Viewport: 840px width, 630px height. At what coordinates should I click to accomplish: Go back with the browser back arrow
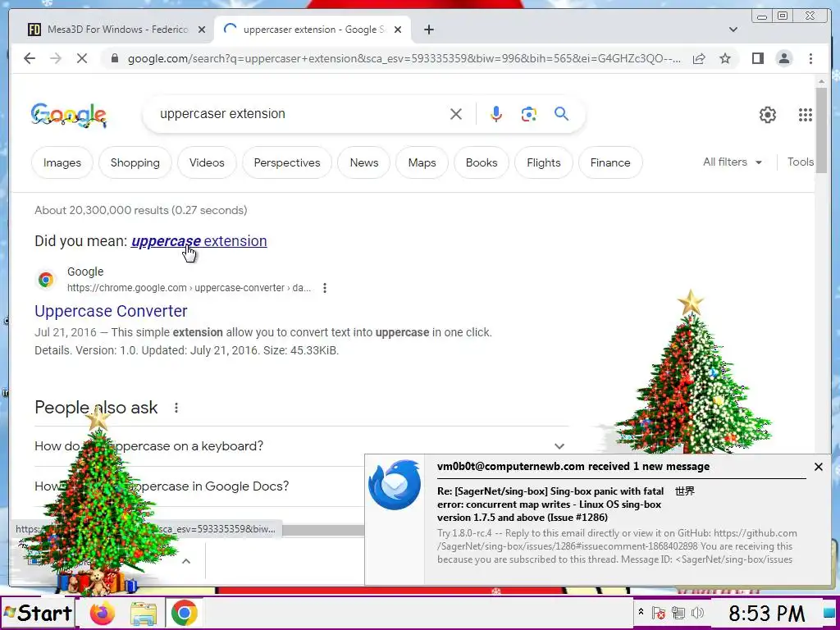click(30, 58)
